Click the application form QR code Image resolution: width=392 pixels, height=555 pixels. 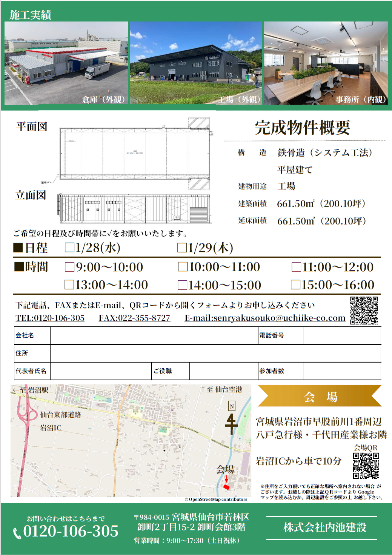pos(364,310)
